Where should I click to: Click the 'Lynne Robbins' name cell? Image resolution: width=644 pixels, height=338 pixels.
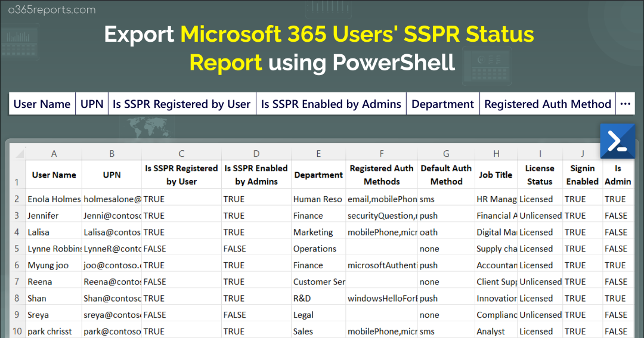54,249
